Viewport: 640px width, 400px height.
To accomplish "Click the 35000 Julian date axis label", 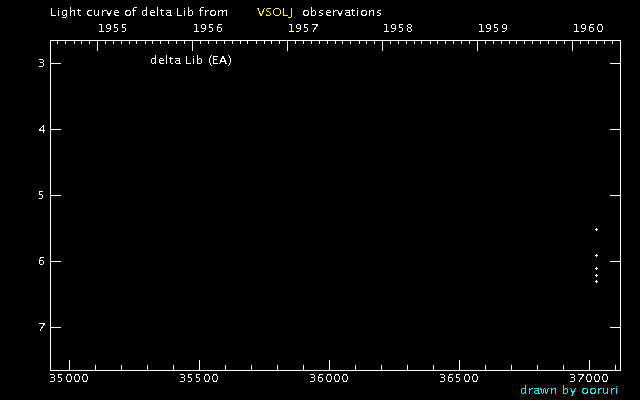I will [x=68, y=379].
